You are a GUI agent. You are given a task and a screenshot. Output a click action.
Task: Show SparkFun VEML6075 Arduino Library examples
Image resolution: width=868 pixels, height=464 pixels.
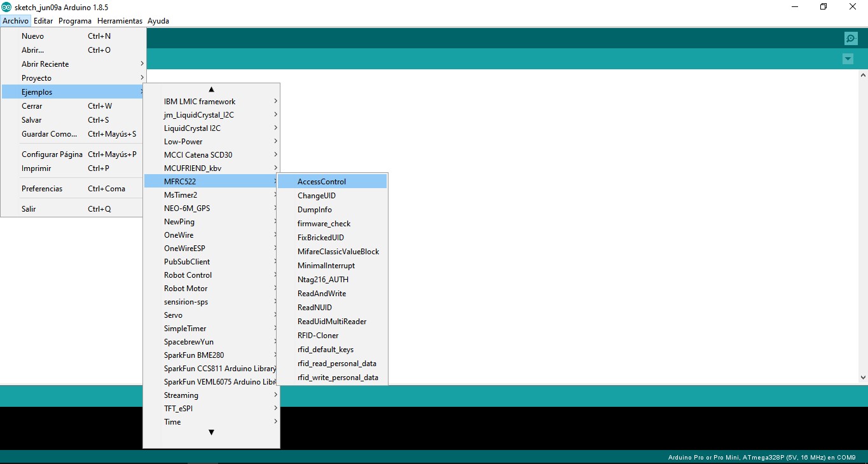[211, 382]
